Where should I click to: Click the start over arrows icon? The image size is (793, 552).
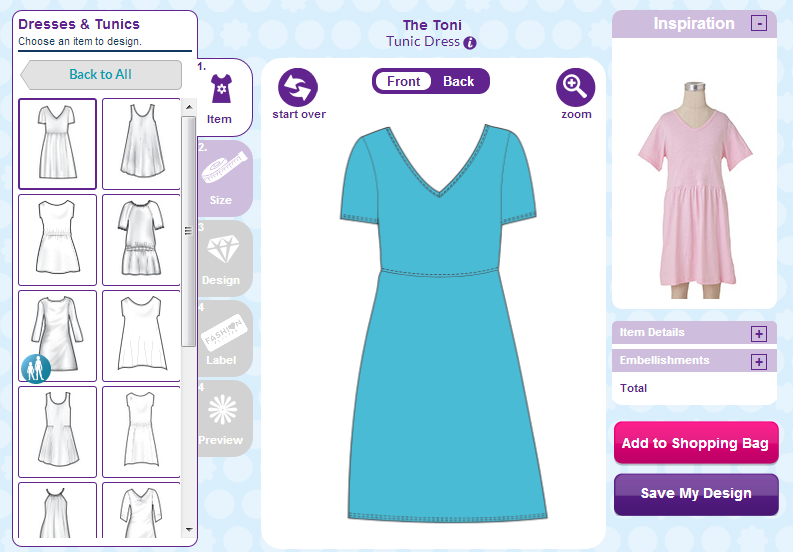pos(298,88)
